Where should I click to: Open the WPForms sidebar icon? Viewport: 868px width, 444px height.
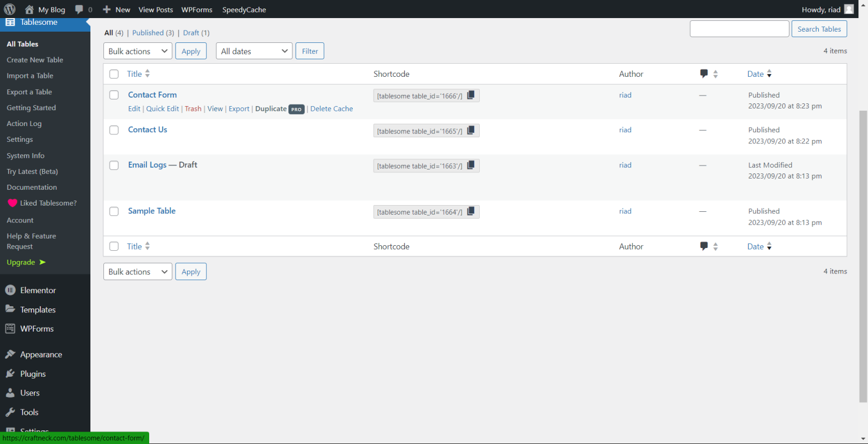tap(11, 329)
